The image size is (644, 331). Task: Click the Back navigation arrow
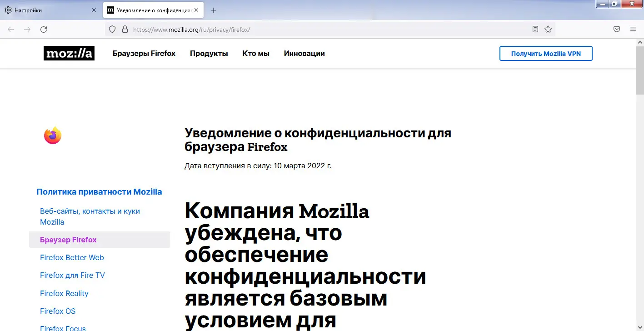coord(11,30)
